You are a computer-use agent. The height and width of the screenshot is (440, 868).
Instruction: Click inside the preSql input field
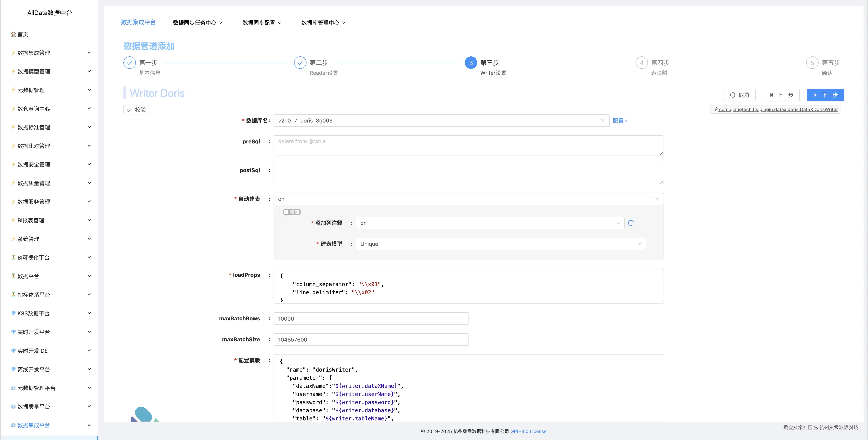468,145
